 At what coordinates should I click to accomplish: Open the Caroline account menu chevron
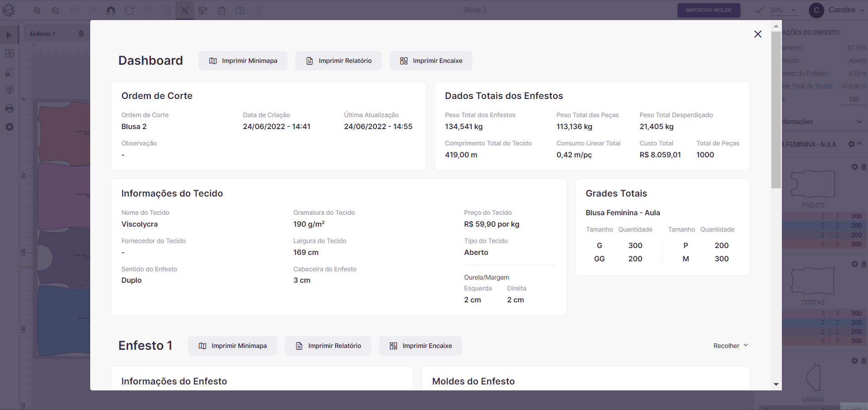pos(862,10)
